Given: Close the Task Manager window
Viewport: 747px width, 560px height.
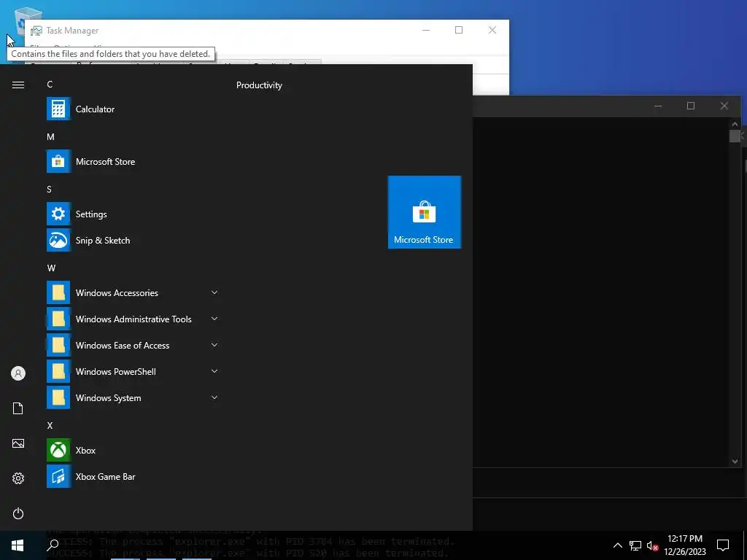Looking at the screenshot, I should (x=492, y=30).
